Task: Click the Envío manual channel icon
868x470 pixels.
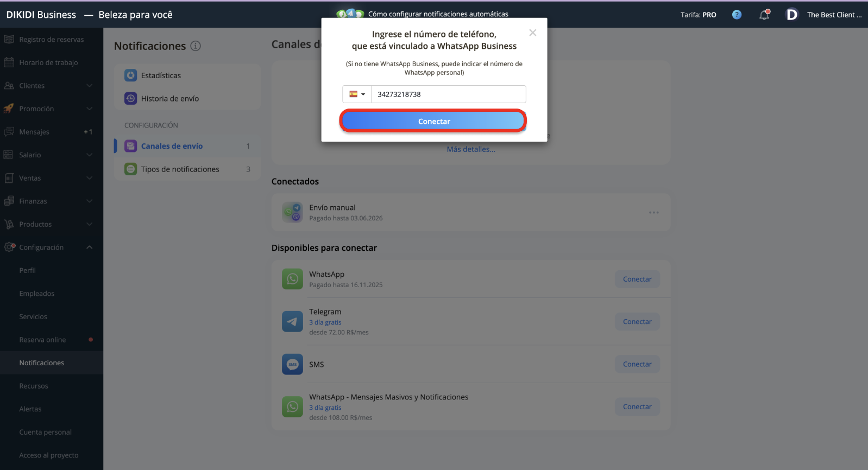Action: click(292, 212)
